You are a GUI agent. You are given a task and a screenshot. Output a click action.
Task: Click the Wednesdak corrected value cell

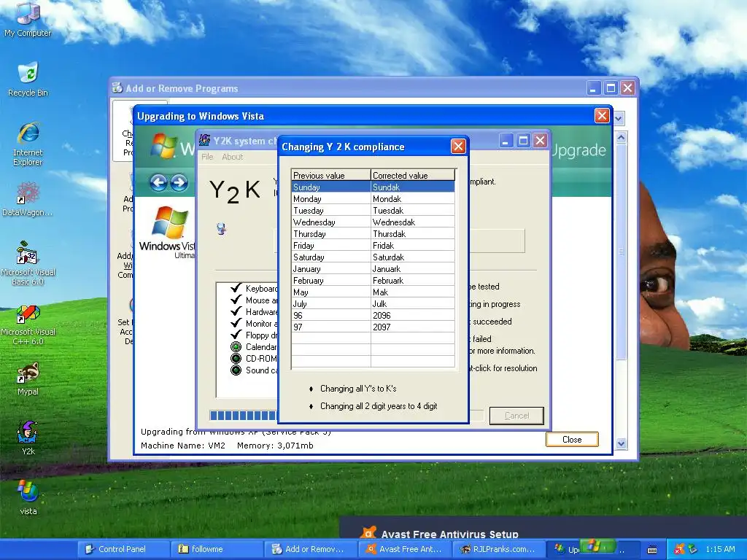point(413,222)
